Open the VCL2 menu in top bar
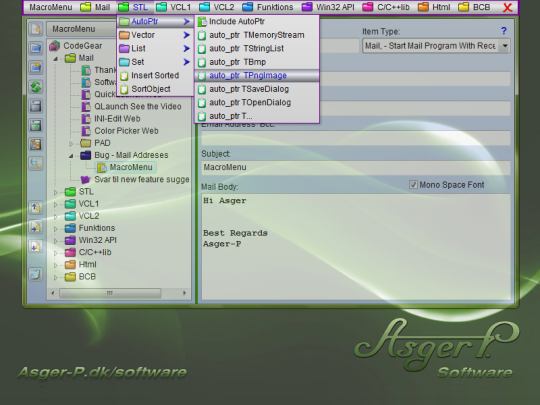 [x=217, y=7]
